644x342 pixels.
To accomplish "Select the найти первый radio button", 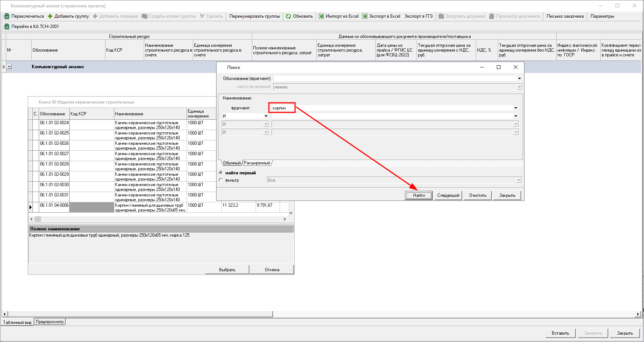I will coord(221,173).
